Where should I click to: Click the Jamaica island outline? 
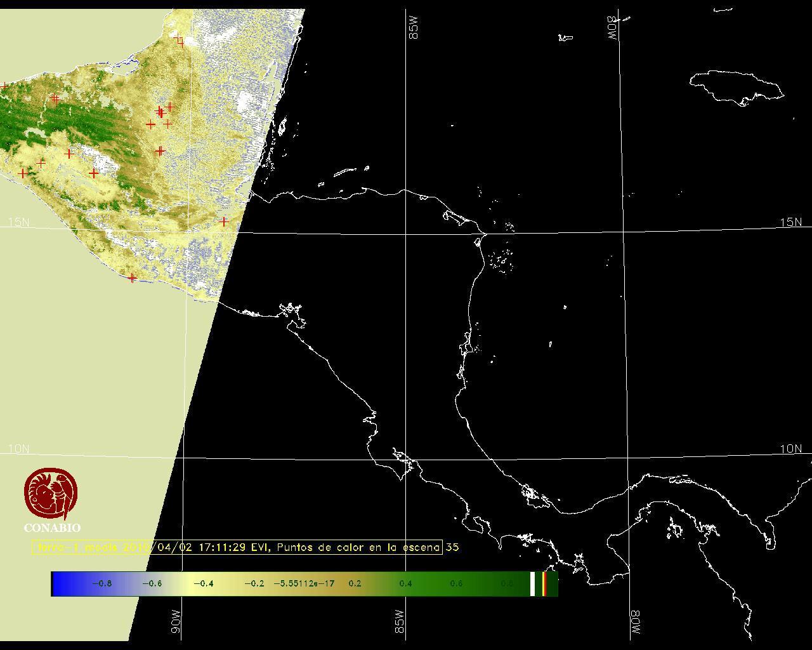click(x=736, y=86)
